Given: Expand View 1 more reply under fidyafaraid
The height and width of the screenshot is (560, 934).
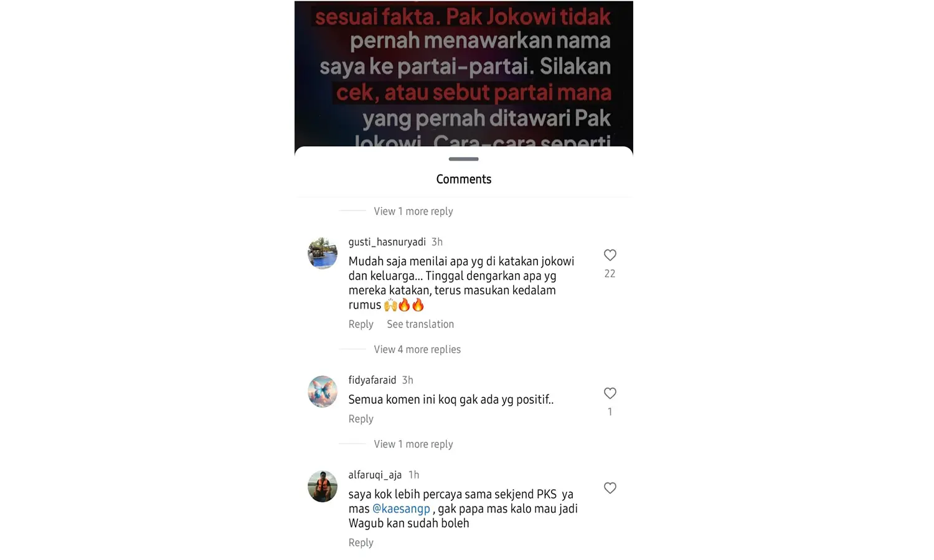Looking at the screenshot, I should [x=413, y=444].
